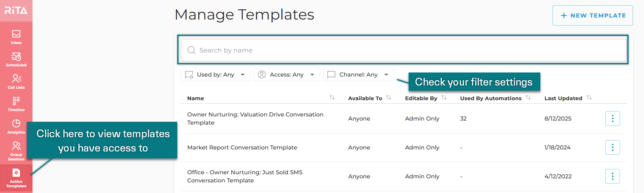Click the Editable By column header

(x=421, y=98)
